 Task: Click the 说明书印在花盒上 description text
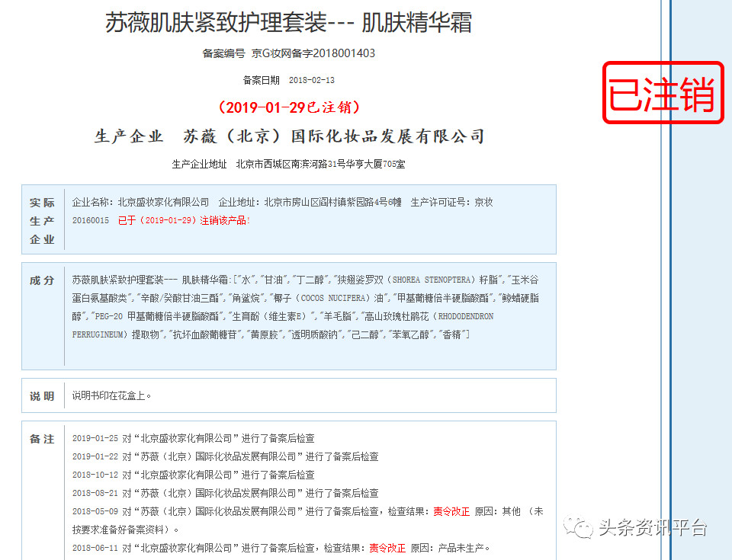click(x=112, y=396)
